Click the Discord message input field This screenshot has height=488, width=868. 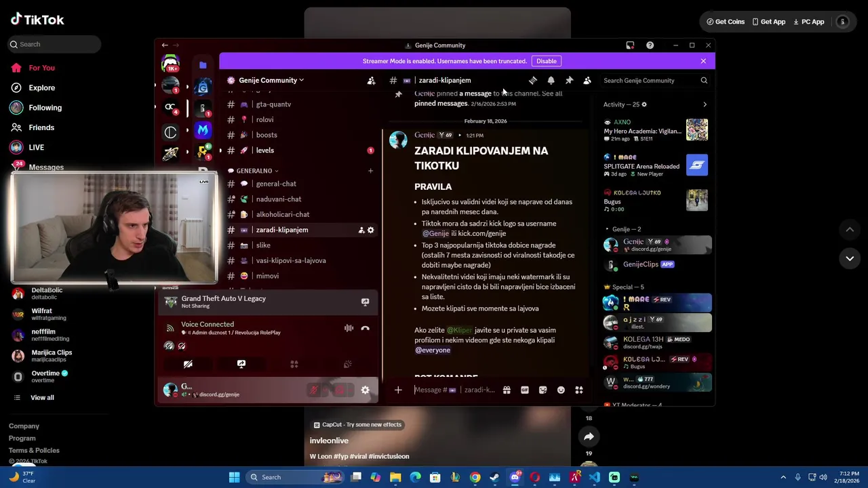tap(456, 390)
